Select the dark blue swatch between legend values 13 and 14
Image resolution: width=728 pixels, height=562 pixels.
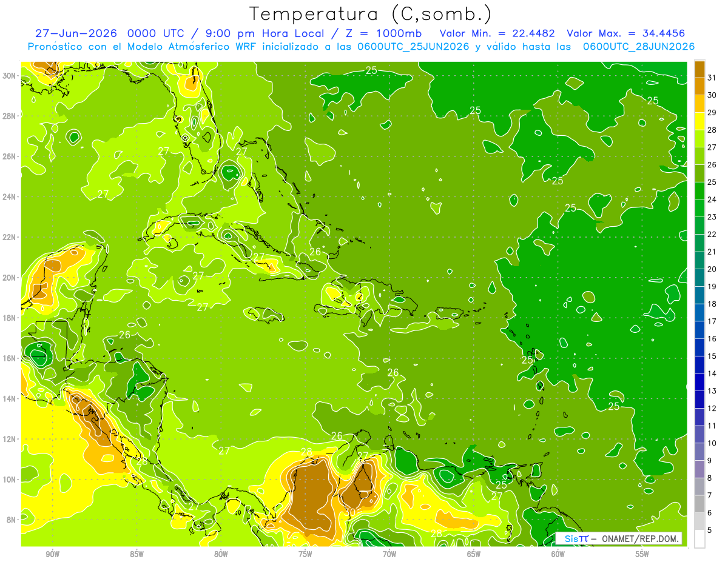(699, 382)
